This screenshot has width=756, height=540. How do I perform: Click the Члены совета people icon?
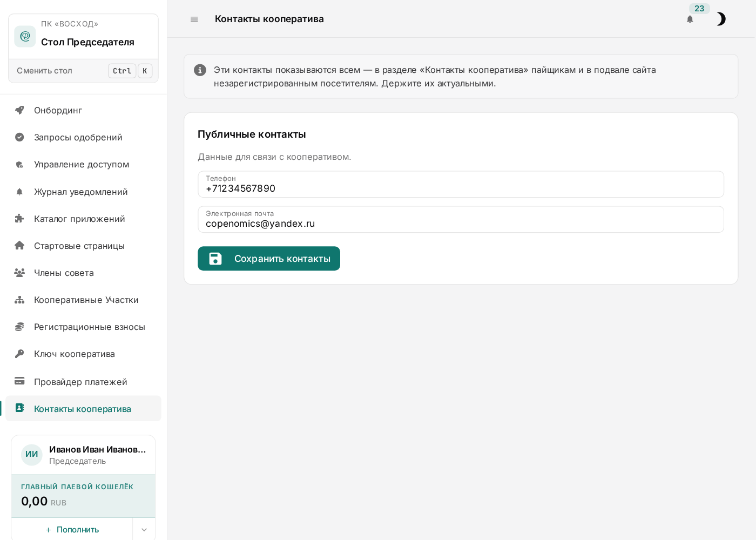tap(19, 273)
